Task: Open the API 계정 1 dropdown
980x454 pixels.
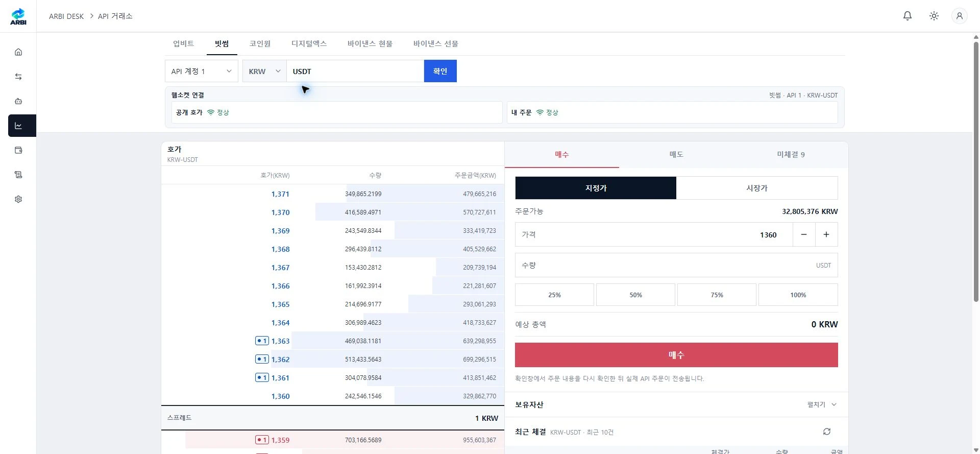Action: pos(202,71)
